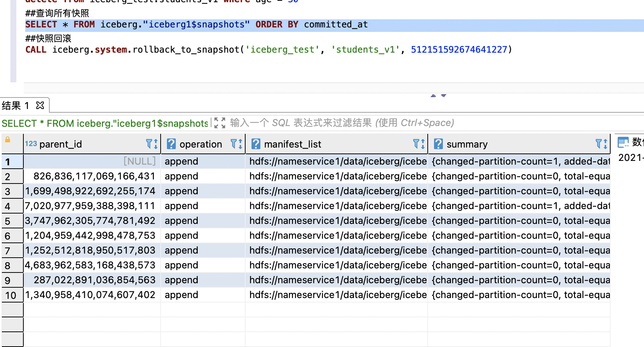Viewport: 644px width, 347px height.
Task: Open the filter for manifest_list column
Action: point(416,143)
